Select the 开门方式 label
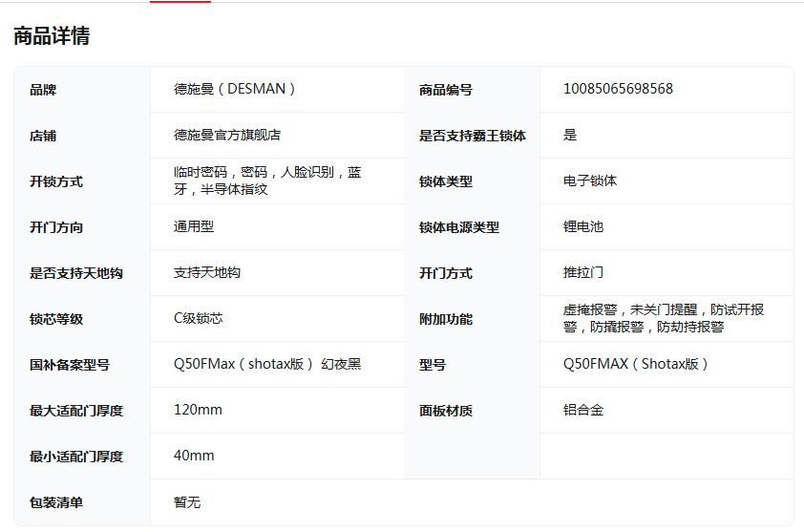The width and height of the screenshot is (804, 532). [x=446, y=273]
